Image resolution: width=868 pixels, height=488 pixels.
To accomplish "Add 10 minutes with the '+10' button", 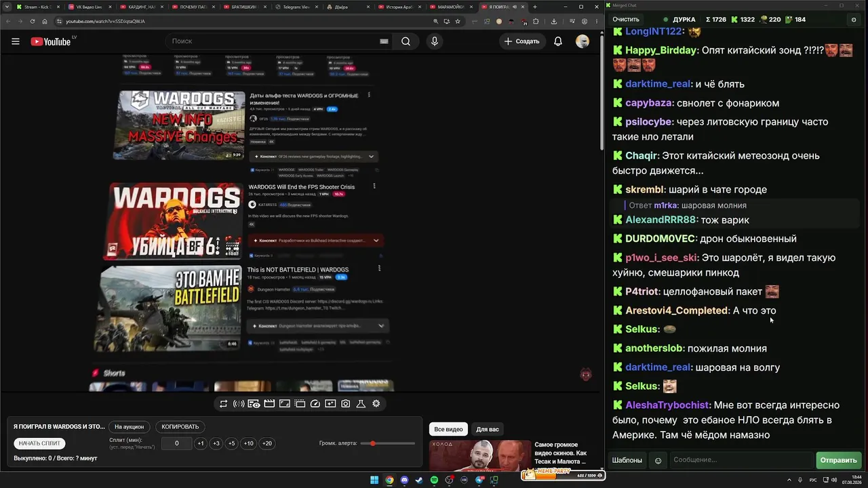I will [249, 444].
